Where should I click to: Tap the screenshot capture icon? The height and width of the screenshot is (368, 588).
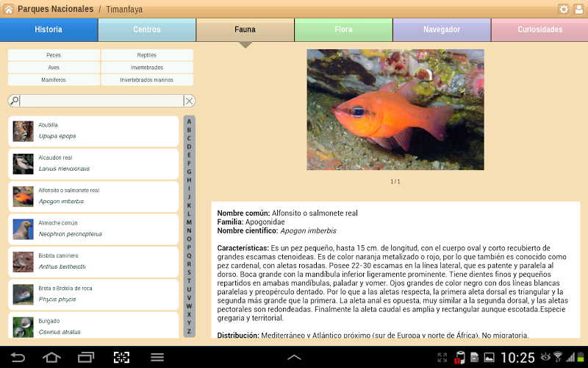coord(121,357)
